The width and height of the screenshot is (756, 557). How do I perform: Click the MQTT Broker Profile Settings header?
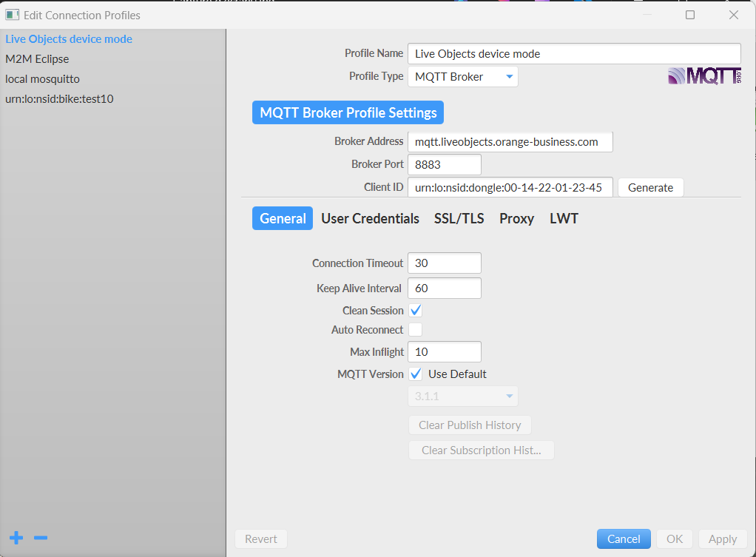click(x=348, y=112)
